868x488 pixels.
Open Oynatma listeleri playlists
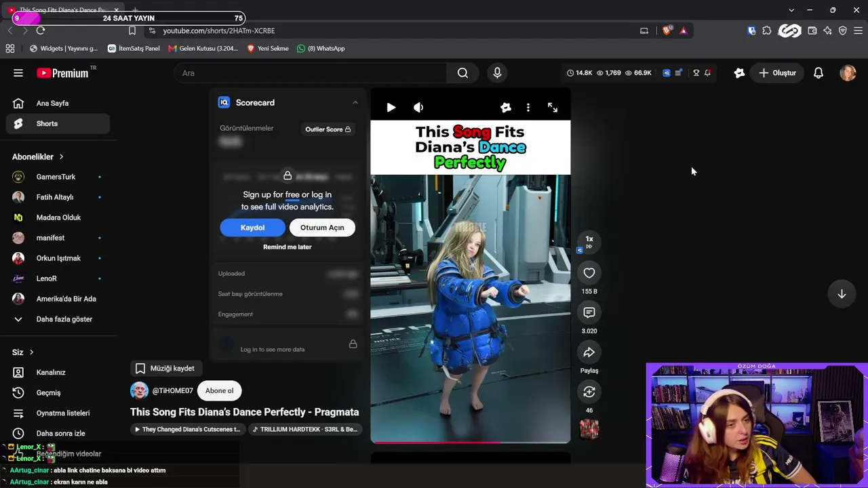[x=58, y=413]
